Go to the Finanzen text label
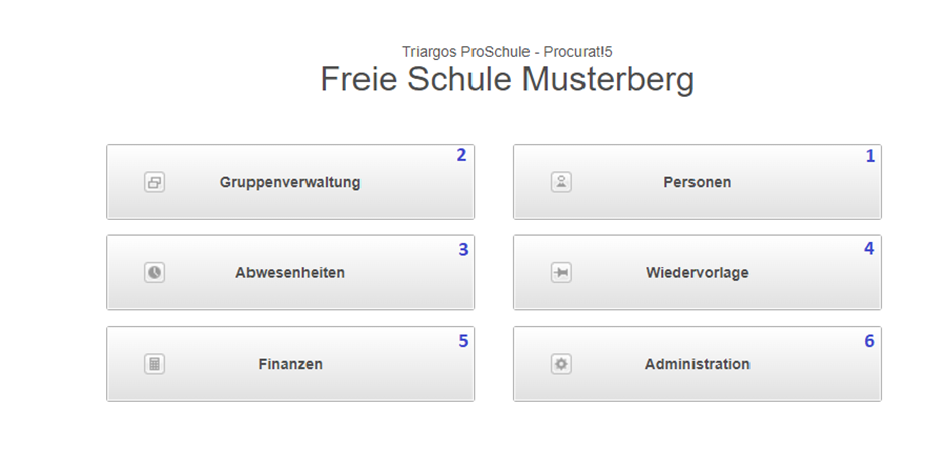The height and width of the screenshot is (467, 944). [290, 364]
